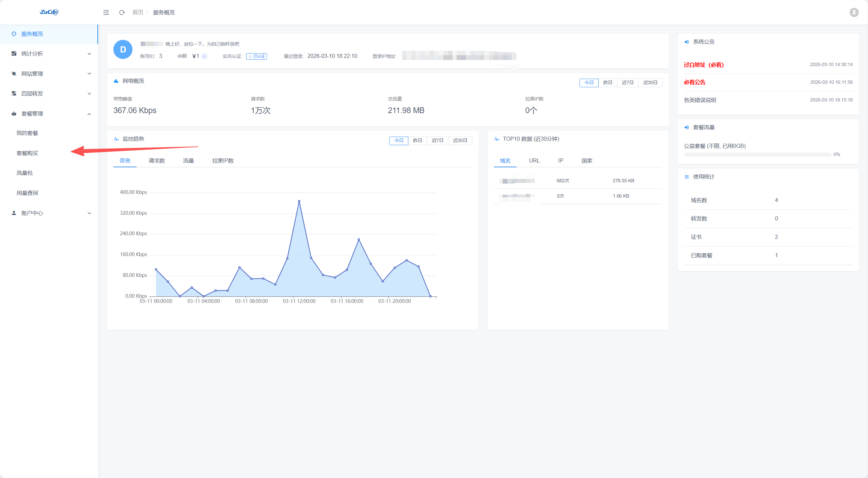Switch to the 请求数 chart tab
This screenshot has width=868, height=478.
(x=157, y=161)
